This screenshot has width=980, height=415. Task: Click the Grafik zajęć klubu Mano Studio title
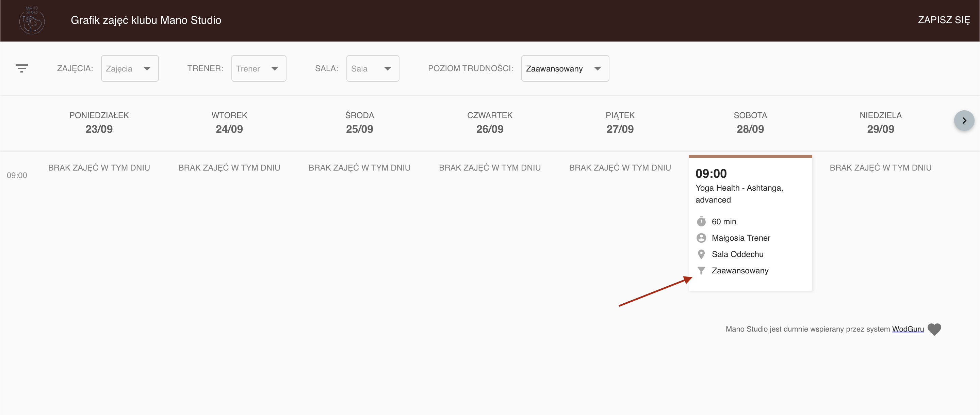[146, 20]
